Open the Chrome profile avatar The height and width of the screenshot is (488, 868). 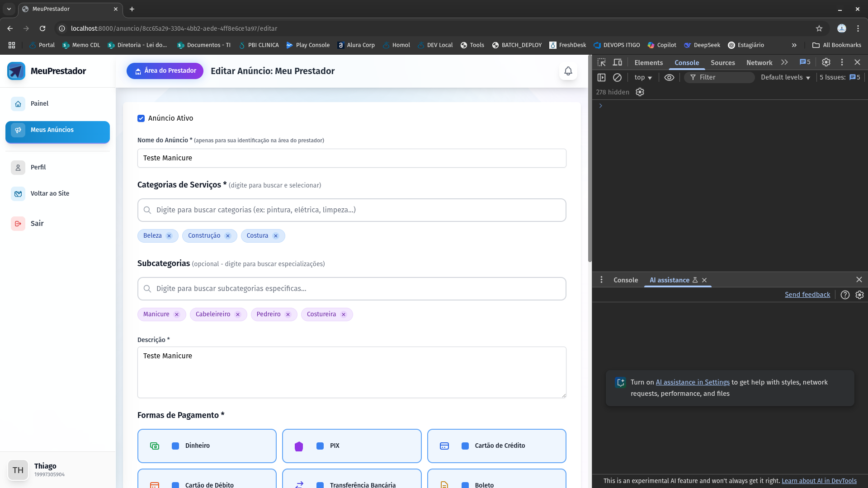click(842, 28)
